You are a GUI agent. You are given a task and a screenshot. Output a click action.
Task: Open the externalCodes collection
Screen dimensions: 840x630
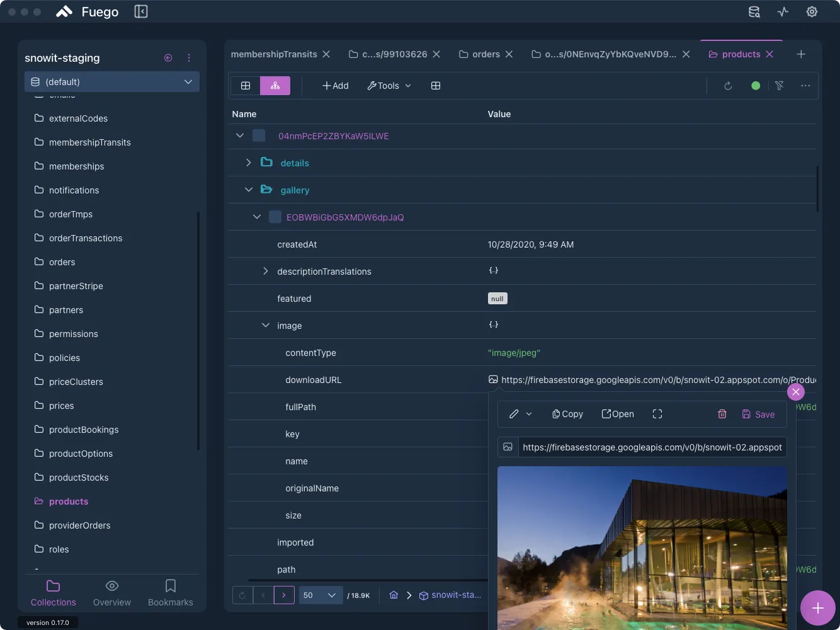tap(78, 118)
